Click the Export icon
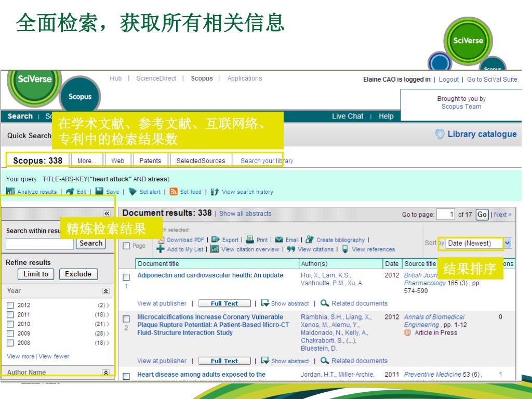Image resolution: width=532 pixels, height=399 pixels. pos(216,240)
